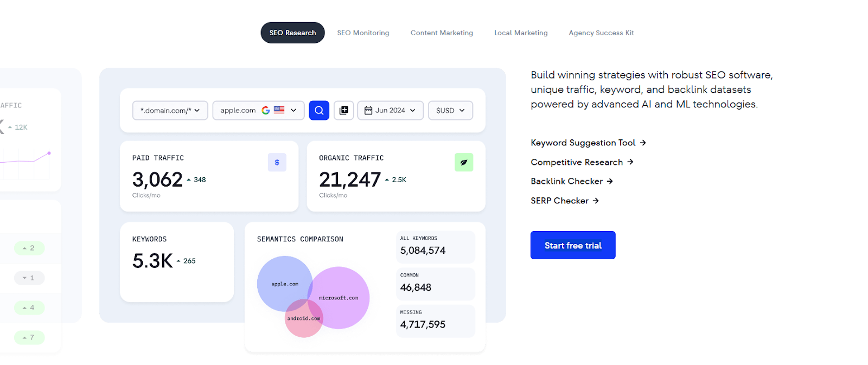Open the Competitive Research link

(x=582, y=162)
